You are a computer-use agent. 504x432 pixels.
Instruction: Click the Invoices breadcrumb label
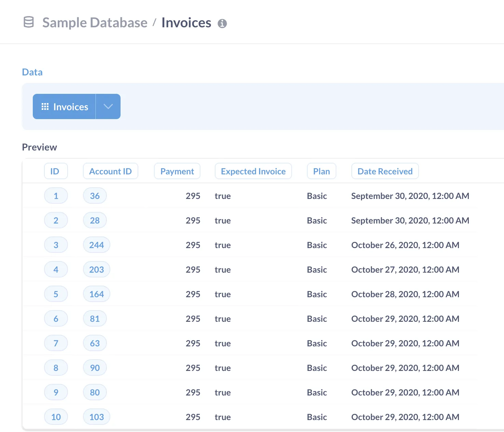click(186, 23)
